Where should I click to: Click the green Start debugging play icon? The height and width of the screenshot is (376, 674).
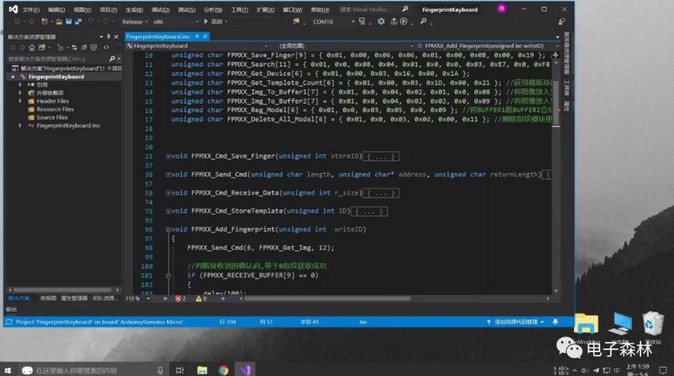point(206,21)
